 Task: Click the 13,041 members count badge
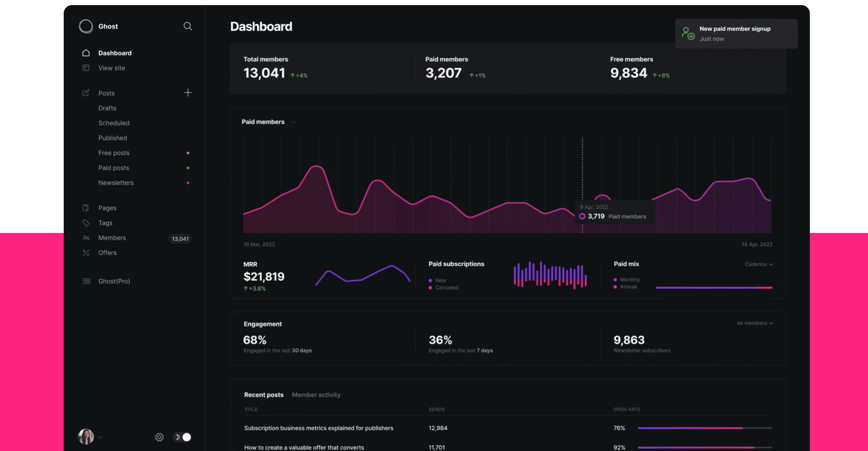tap(180, 239)
